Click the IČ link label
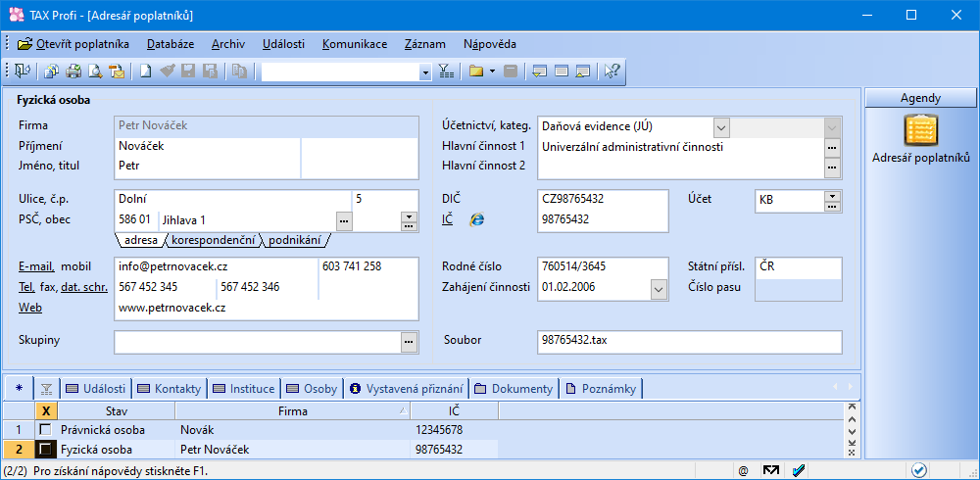This screenshot has height=480, width=980. coord(448,219)
